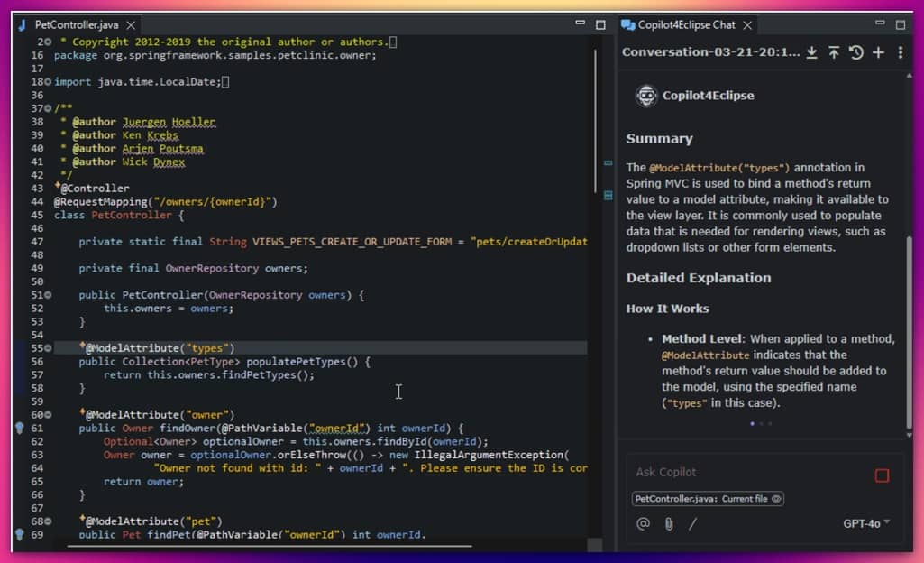Click the PetController.java Current file chip
924x563 pixels.
(x=700, y=499)
